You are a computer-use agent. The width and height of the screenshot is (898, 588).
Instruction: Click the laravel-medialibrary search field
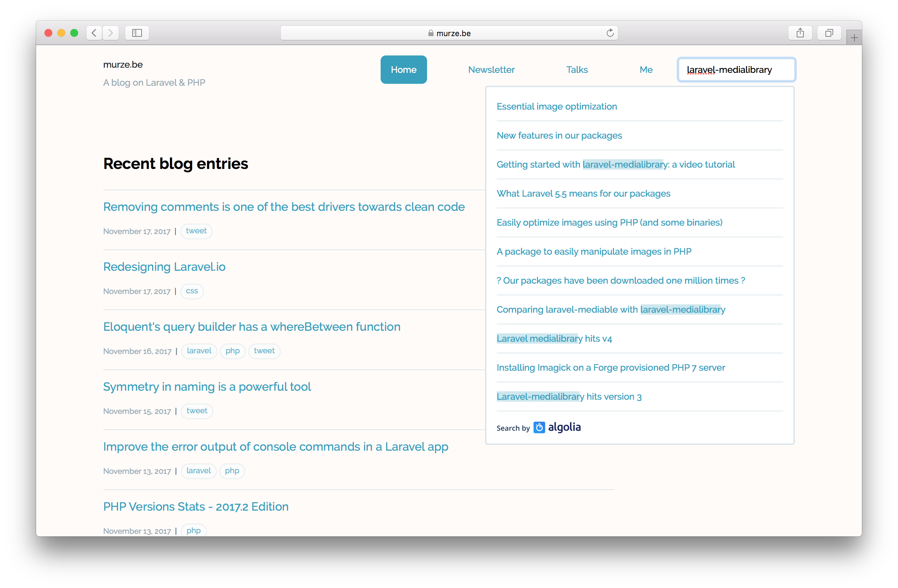(736, 70)
